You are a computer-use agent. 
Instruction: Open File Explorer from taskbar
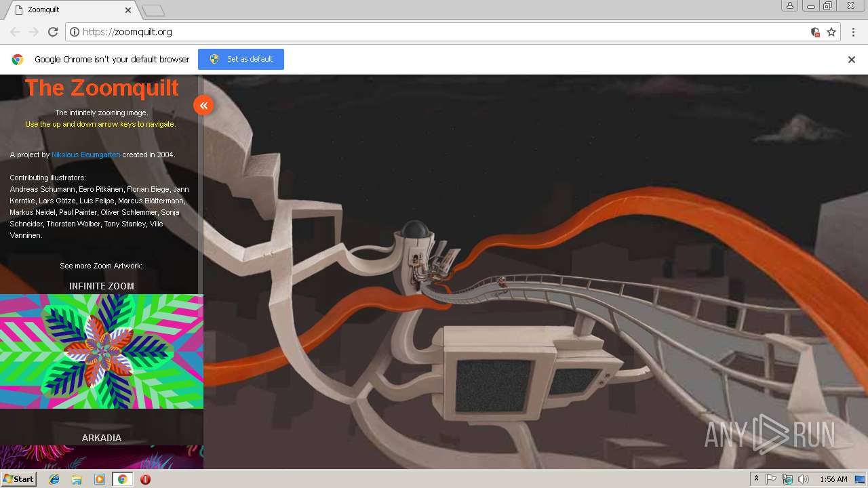click(77, 479)
